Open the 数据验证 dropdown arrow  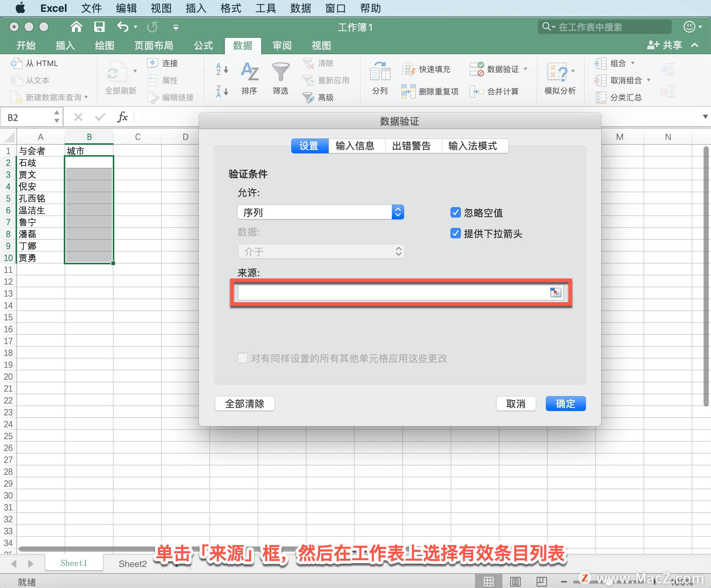point(525,69)
